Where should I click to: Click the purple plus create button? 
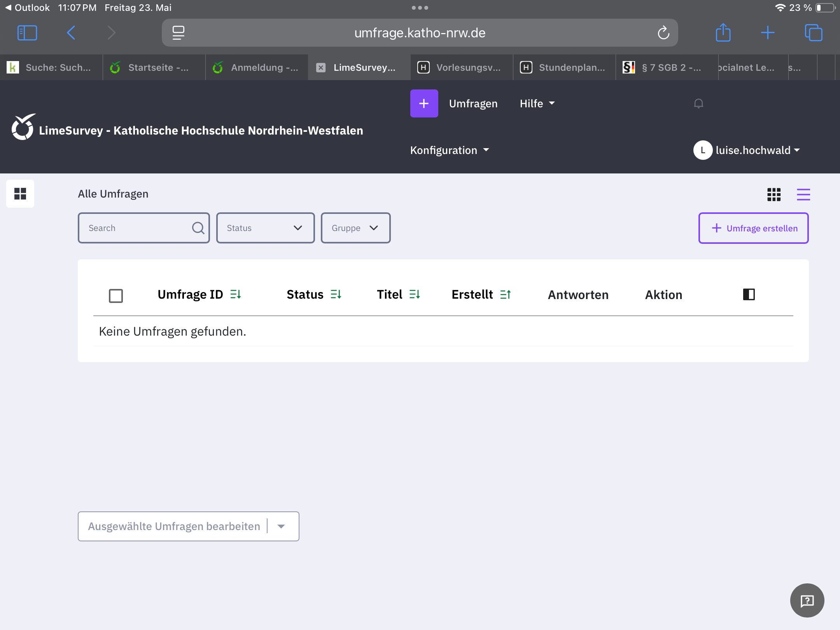(x=424, y=103)
